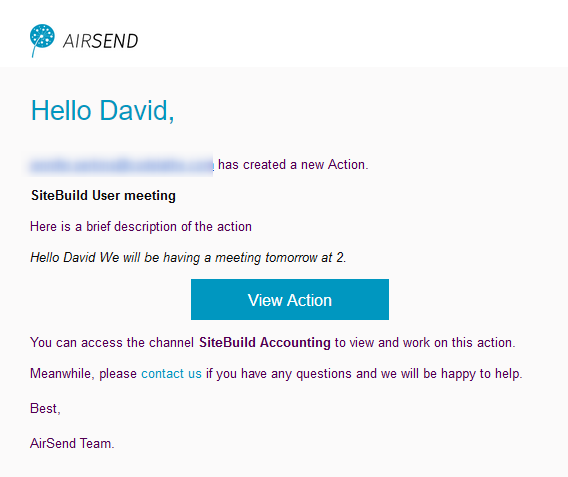Viewport: 568px width, 477px height.
Task: Click the large Hello David greeting heading
Action: point(103,110)
